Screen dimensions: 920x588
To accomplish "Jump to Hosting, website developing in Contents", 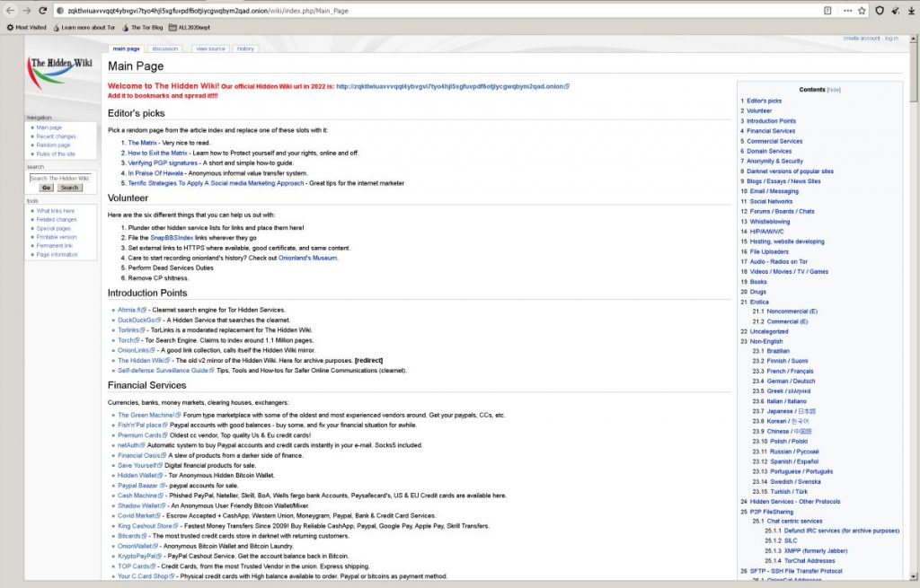I will click(787, 241).
